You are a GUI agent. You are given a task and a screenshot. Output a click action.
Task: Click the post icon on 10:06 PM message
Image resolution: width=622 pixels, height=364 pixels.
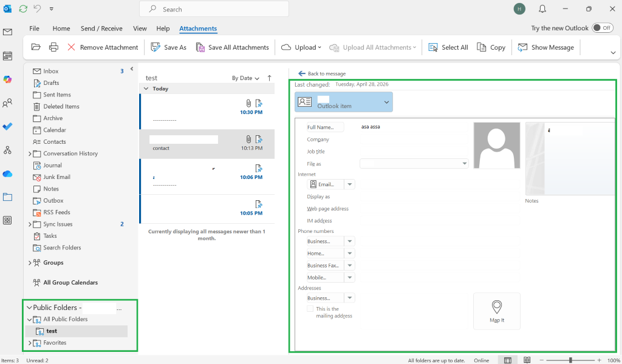[259, 169]
